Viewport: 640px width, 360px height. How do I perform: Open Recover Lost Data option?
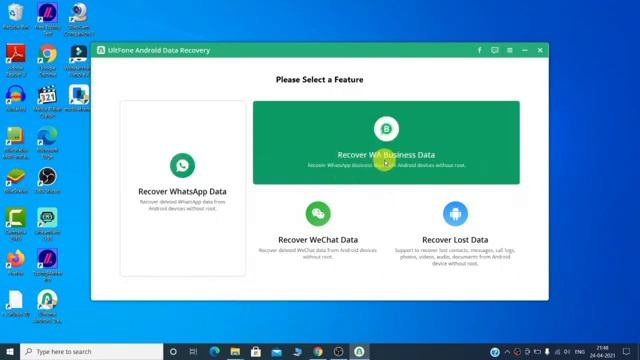pyautogui.click(x=455, y=233)
